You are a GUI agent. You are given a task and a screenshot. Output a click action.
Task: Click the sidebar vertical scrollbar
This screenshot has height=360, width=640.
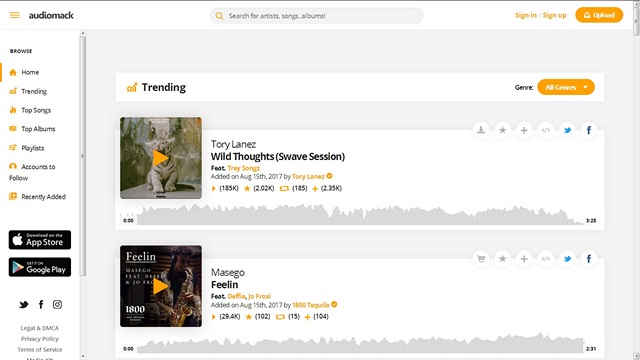pos(83,155)
